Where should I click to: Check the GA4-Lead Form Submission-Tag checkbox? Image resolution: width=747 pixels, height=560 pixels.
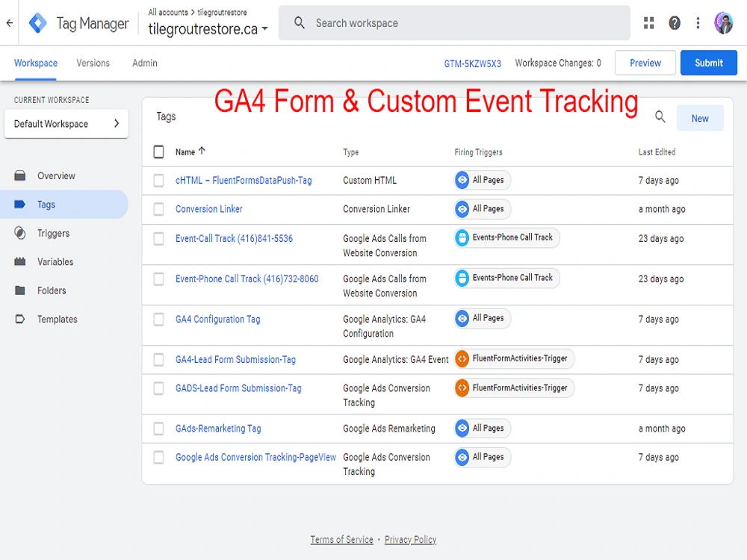(158, 360)
